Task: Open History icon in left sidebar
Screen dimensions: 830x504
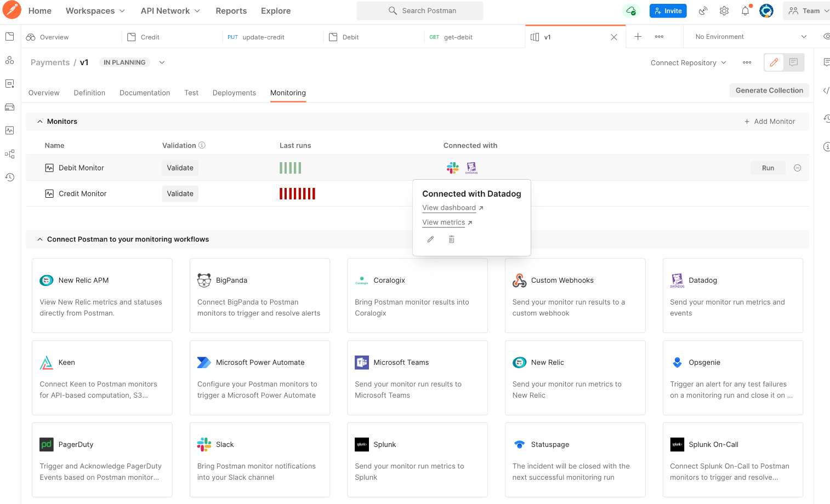Action: 9,177
